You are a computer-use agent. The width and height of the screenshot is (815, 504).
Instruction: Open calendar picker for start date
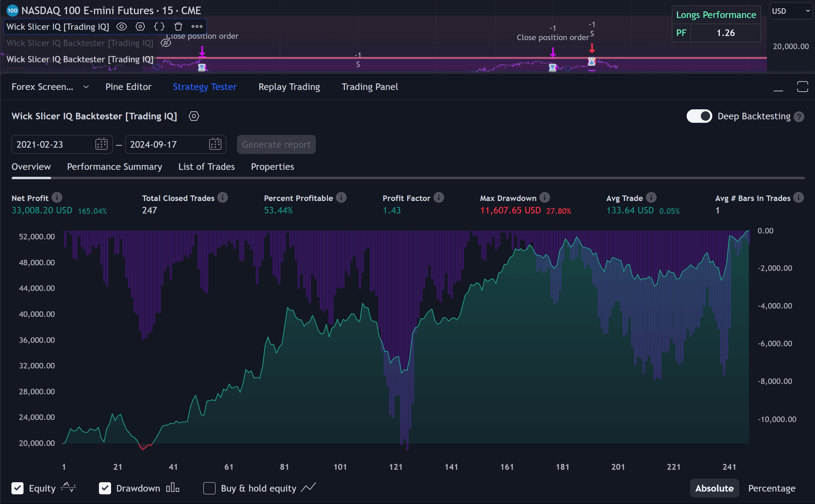tap(101, 144)
